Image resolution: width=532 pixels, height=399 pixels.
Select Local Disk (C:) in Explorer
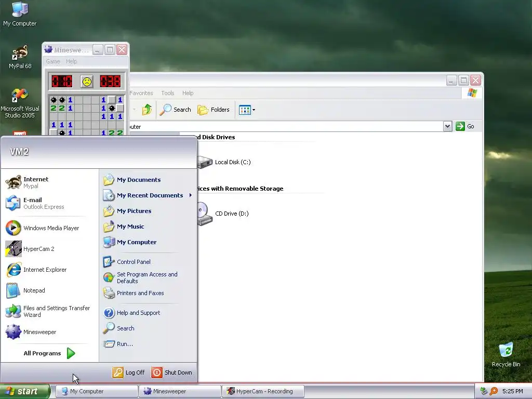point(224,162)
